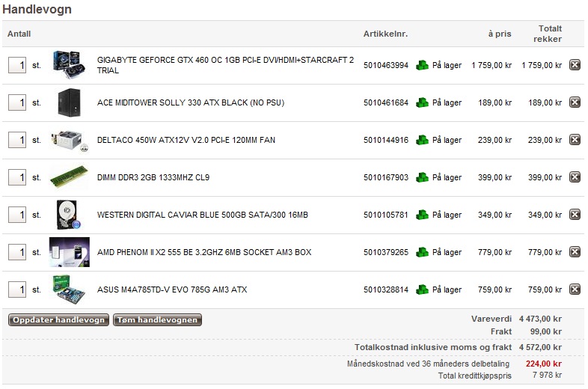Remove the ACE Miditower Solly item
Image resolution: width=588 pixels, height=389 pixels.
coord(575,102)
